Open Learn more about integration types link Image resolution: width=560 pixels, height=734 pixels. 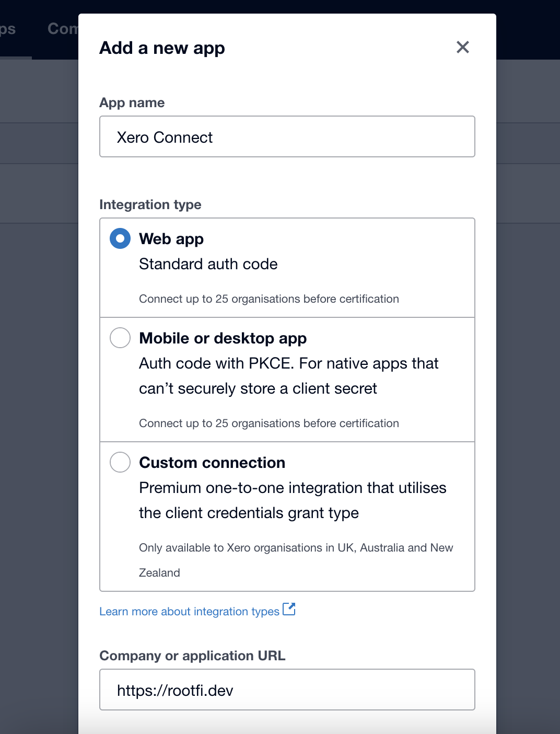(189, 612)
